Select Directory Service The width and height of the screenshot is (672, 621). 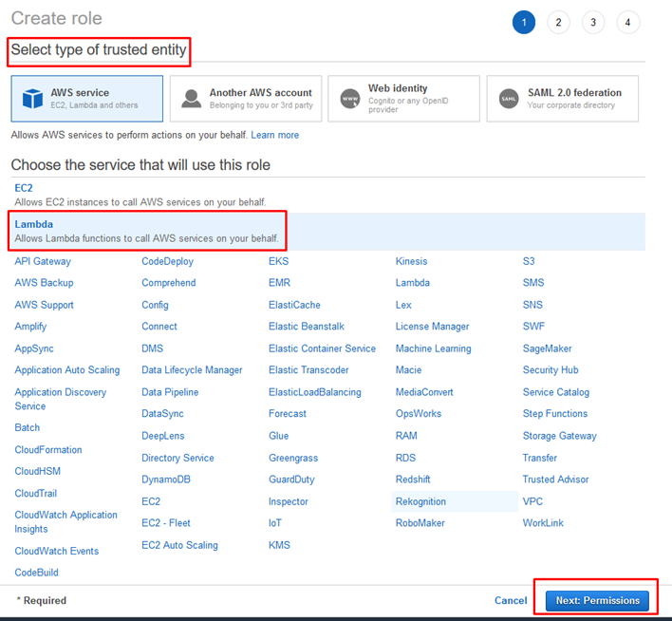tap(177, 458)
